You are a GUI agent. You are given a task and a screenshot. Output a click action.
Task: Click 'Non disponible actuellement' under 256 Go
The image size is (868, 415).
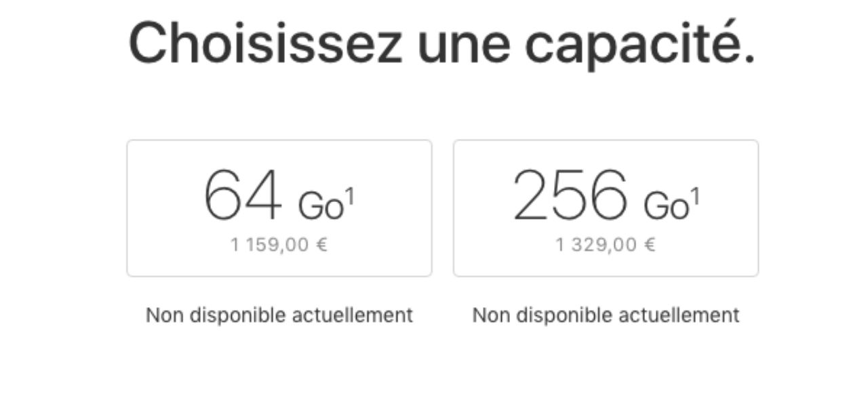pos(606,315)
